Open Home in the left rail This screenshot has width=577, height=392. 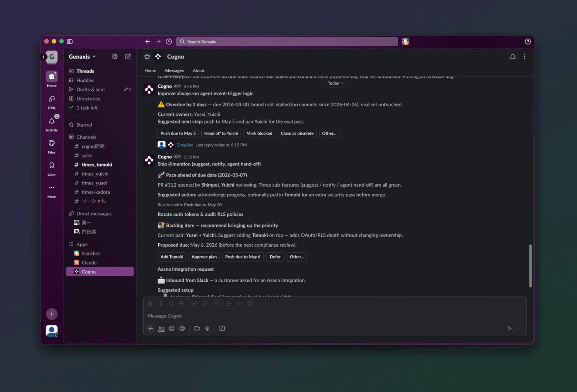click(51, 79)
